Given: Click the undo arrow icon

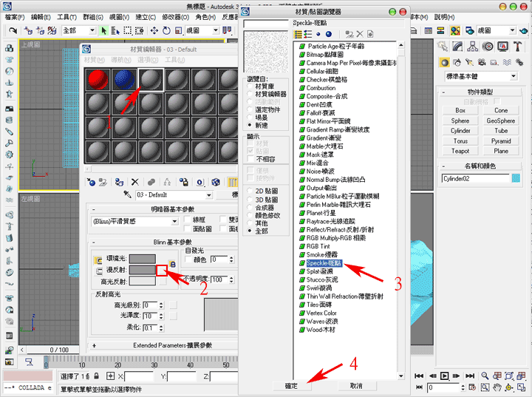Looking at the screenshot, I should click(x=13, y=30).
